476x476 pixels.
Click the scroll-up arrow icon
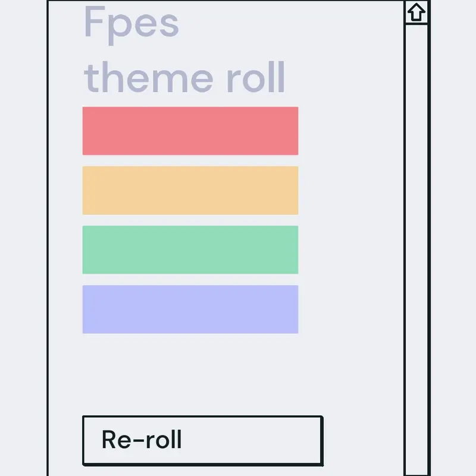(416, 12)
